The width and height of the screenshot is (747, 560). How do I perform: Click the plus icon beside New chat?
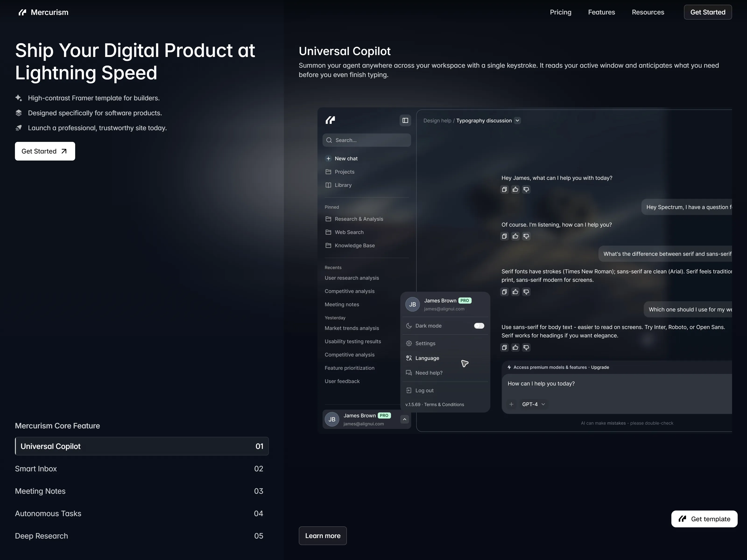point(328,159)
